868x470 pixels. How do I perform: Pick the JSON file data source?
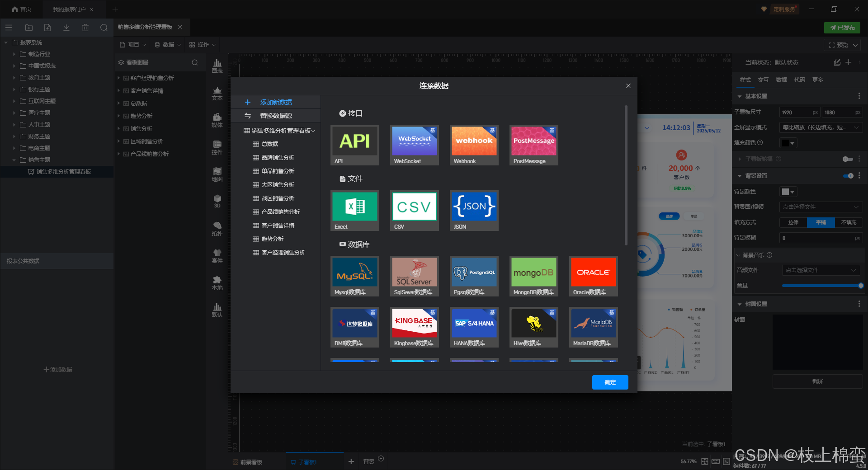coord(474,211)
